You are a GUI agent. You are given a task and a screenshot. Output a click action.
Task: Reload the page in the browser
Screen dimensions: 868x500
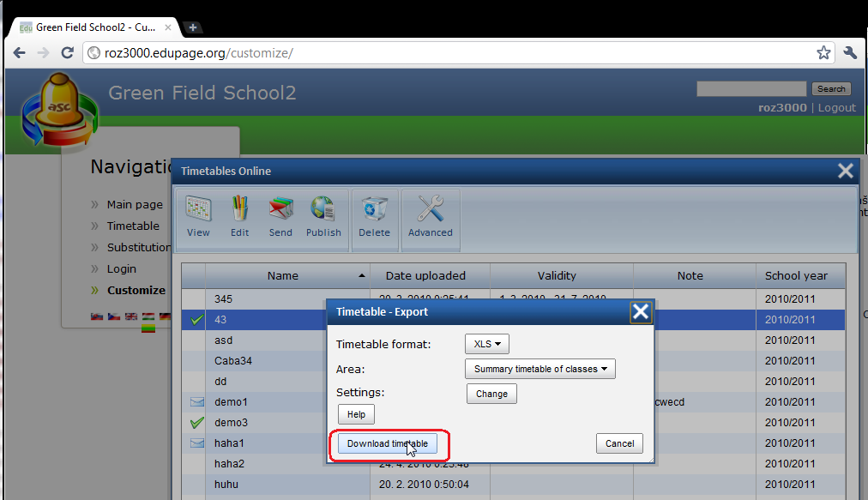click(67, 53)
